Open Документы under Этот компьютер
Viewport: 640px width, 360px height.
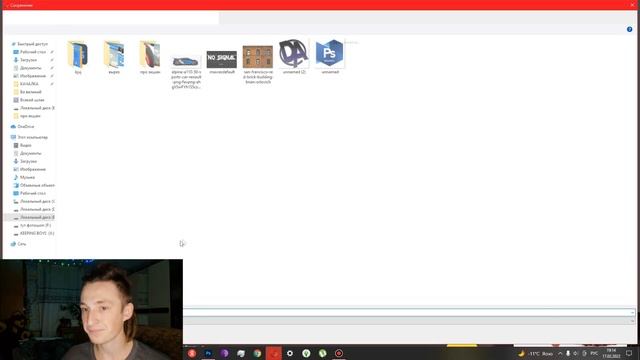[x=27, y=153]
